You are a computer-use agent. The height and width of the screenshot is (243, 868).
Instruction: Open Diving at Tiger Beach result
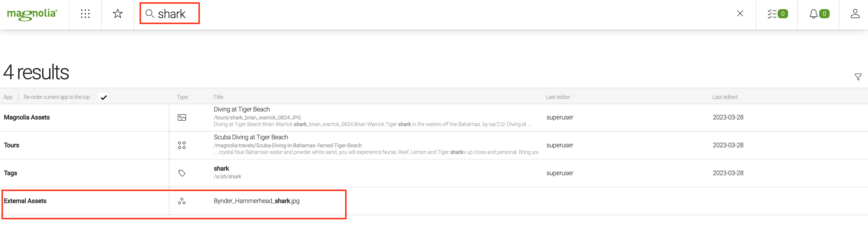[x=242, y=109]
